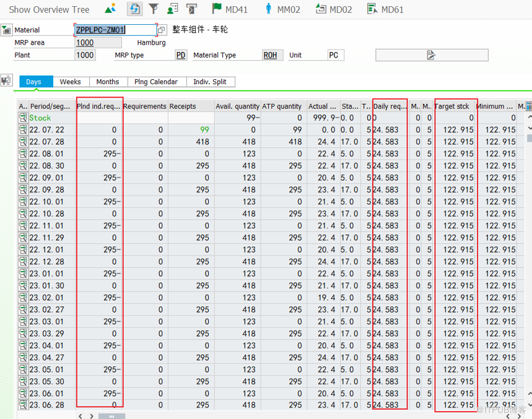Open the MD41 transaction with the green flag
The width and height of the screenshot is (532, 419).
point(230,9)
